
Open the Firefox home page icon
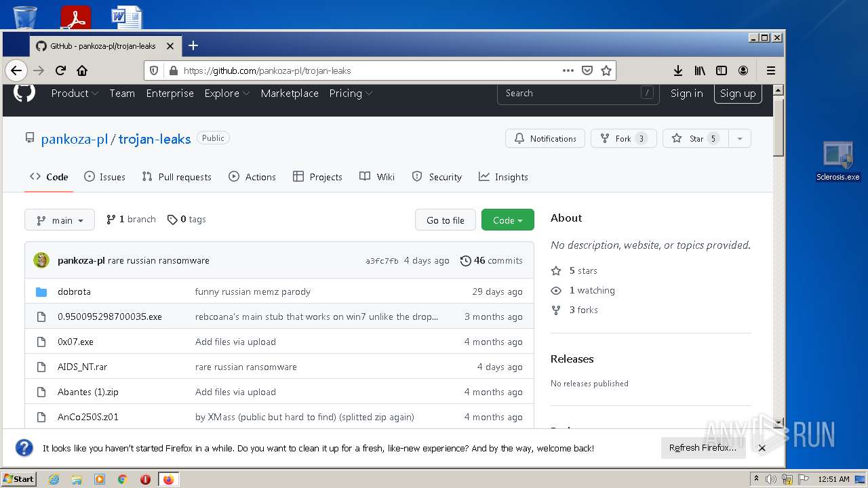click(x=82, y=70)
